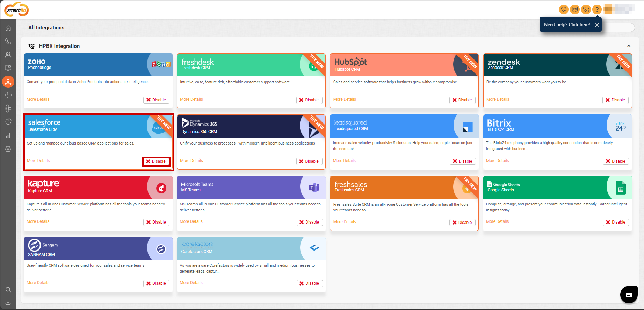Image resolution: width=644 pixels, height=310 pixels.
Task: Disable the Freshdesk CRM integration
Action: pyautogui.click(x=309, y=100)
